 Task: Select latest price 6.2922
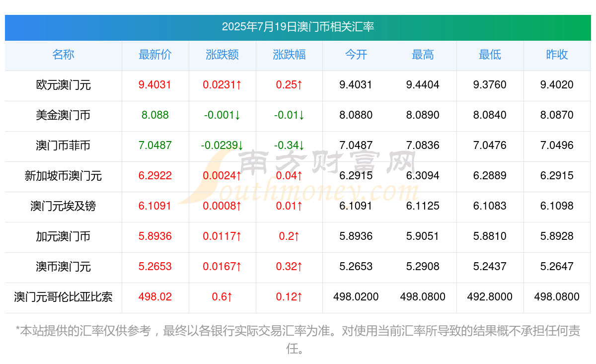pos(155,176)
